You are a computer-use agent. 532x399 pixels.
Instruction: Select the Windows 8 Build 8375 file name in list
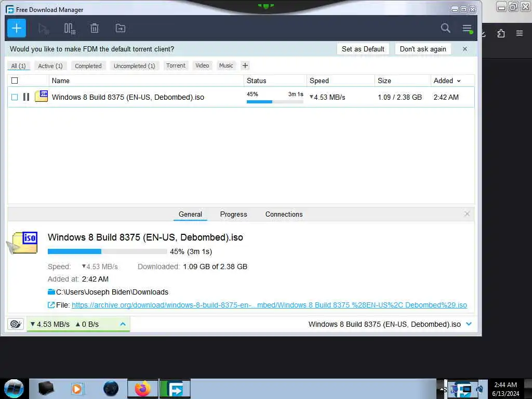[x=128, y=97]
